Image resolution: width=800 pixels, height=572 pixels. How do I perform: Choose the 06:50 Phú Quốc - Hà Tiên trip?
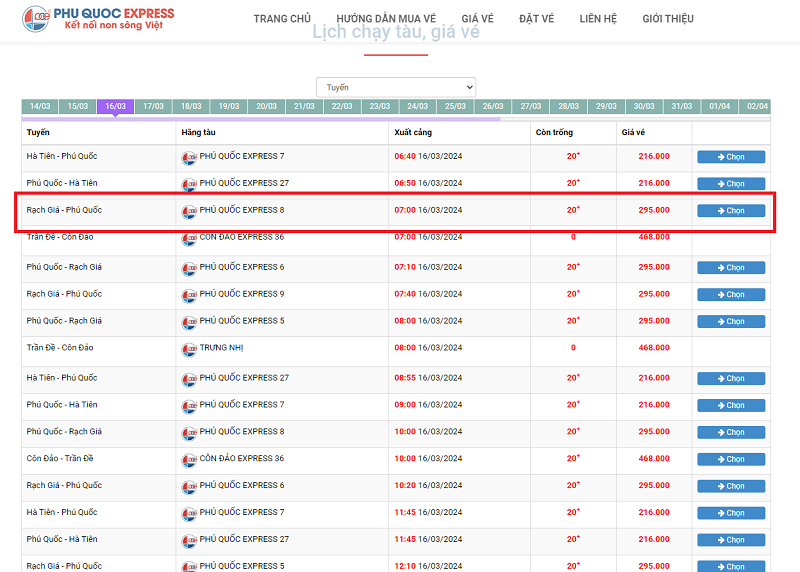731,184
